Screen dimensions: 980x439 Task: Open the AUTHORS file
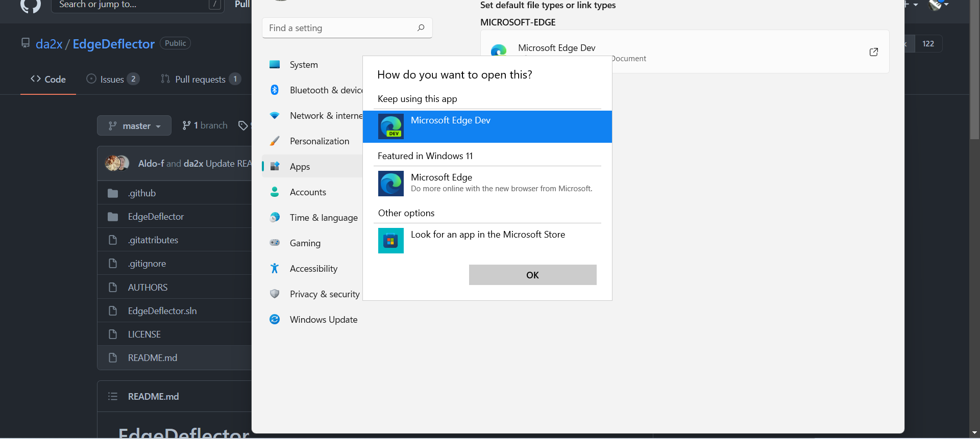tap(148, 288)
